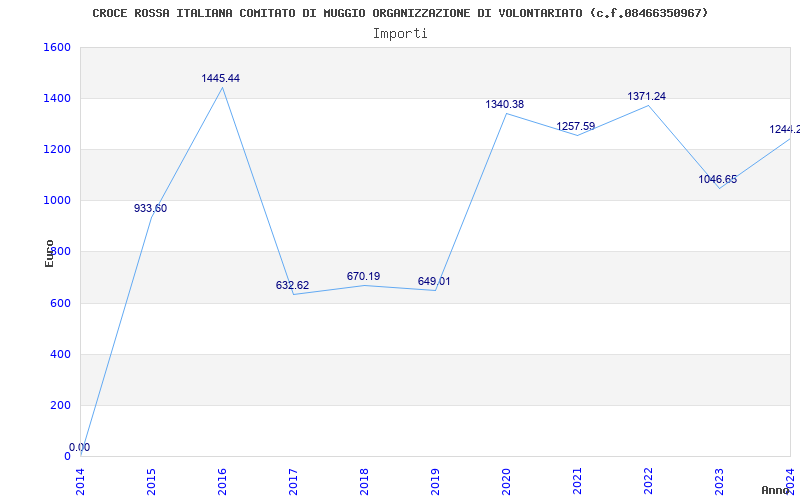Screen dimensions: 800x500
Task: Click the 1046.65 data label
Action: click(717, 179)
